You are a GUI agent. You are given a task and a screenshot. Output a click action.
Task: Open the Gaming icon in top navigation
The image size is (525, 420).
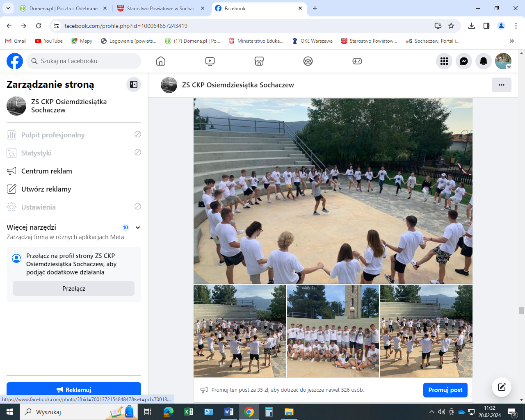click(357, 61)
